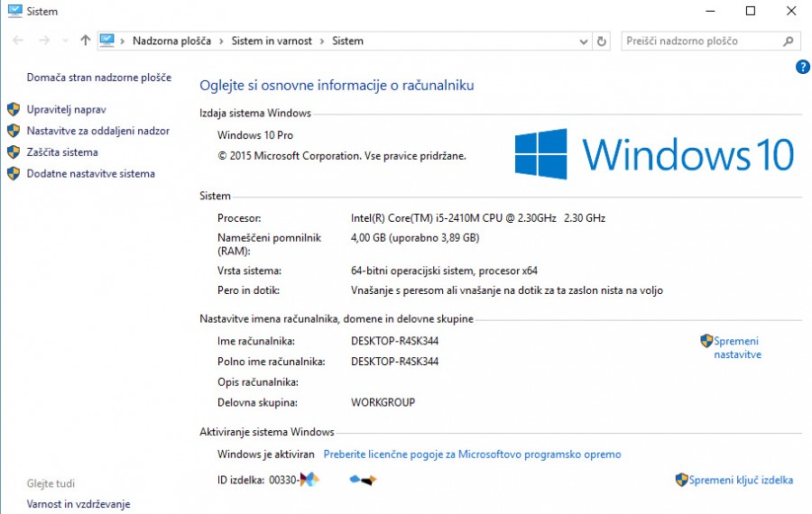Open Nastavitve za oddaljeni nadzor

pyautogui.click(x=97, y=131)
